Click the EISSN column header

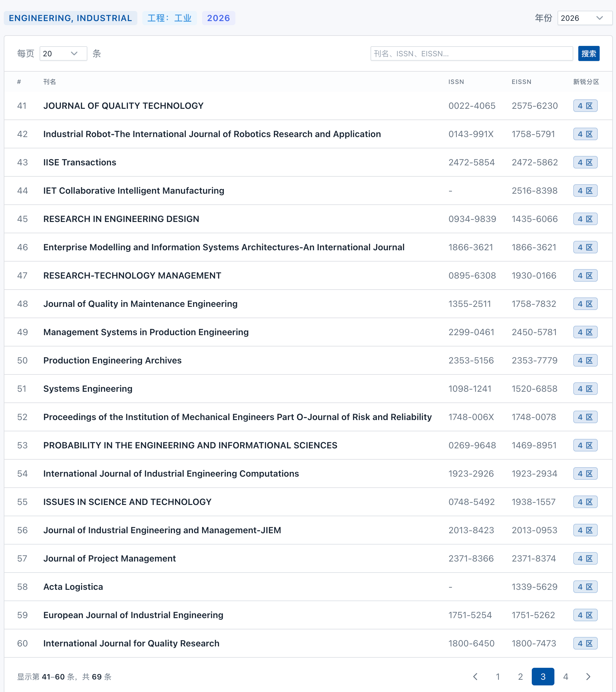click(522, 82)
